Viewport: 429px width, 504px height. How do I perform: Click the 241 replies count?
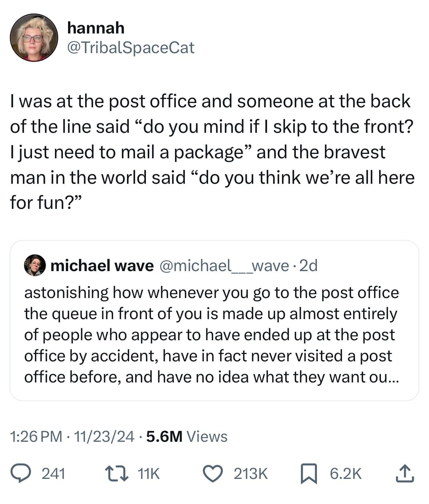[x=53, y=473]
